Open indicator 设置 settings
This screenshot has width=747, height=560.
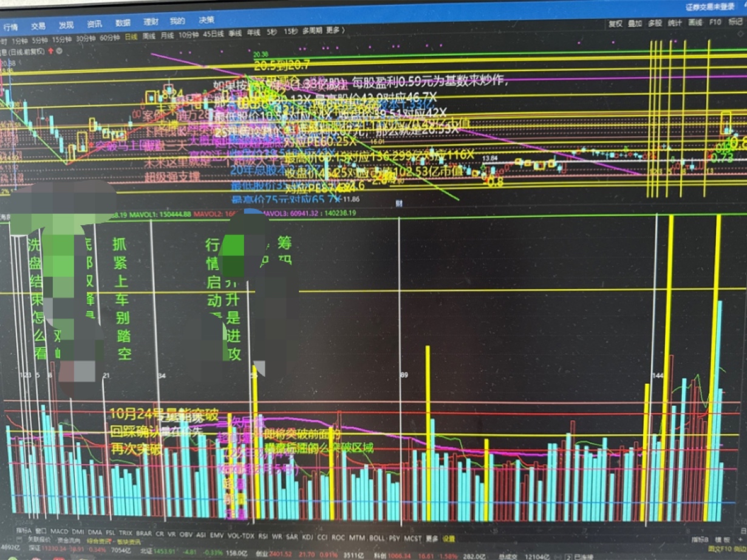(x=449, y=538)
